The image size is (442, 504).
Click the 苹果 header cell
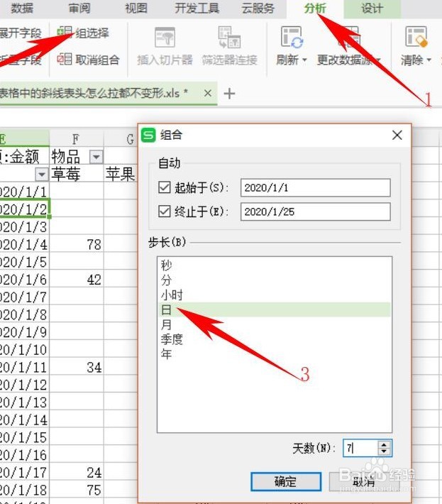tap(121, 174)
